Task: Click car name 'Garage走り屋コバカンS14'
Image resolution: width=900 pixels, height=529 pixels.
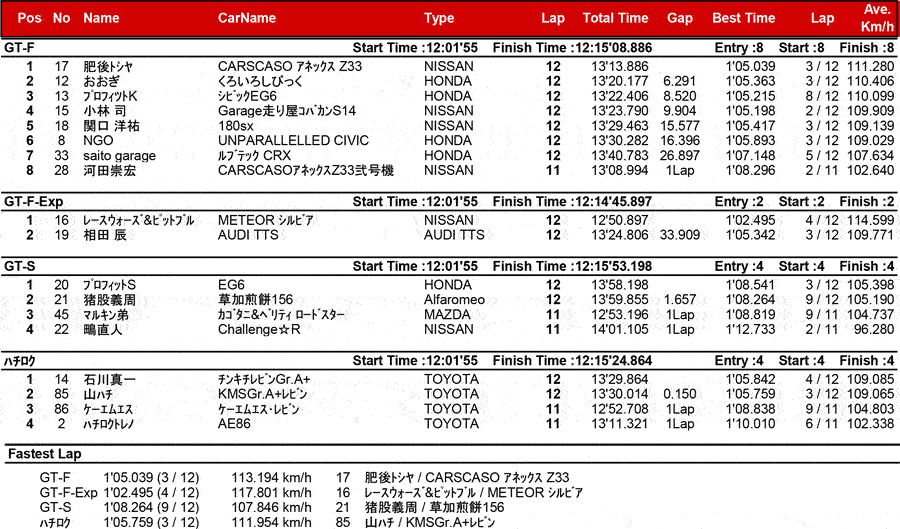Action: [287, 111]
